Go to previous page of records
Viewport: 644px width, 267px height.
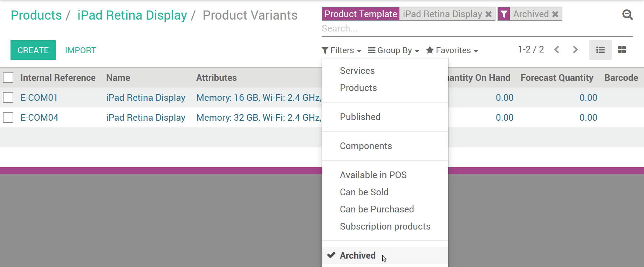556,50
